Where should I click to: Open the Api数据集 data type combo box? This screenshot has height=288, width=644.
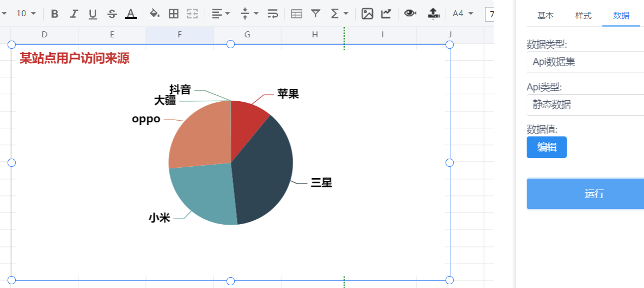[x=585, y=62]
